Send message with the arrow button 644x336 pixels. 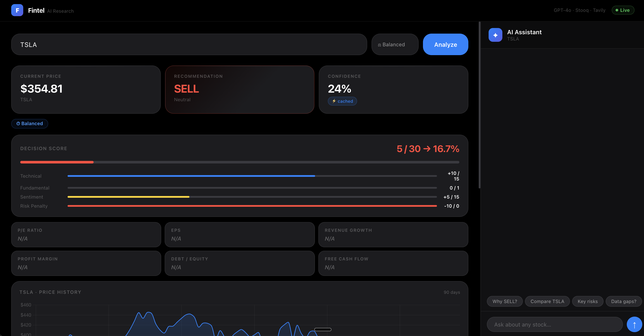coord(634,325)
